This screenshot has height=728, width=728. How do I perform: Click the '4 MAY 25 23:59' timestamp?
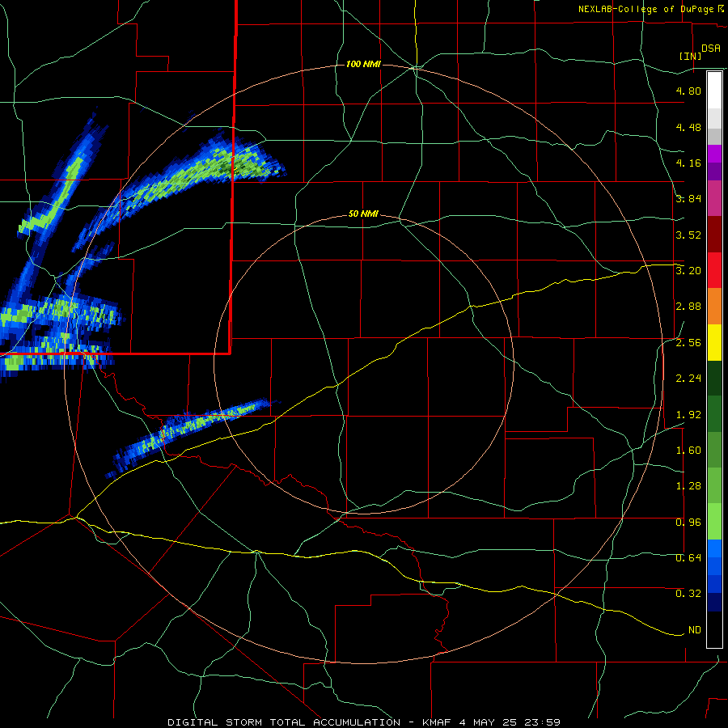tap(510, 722)
